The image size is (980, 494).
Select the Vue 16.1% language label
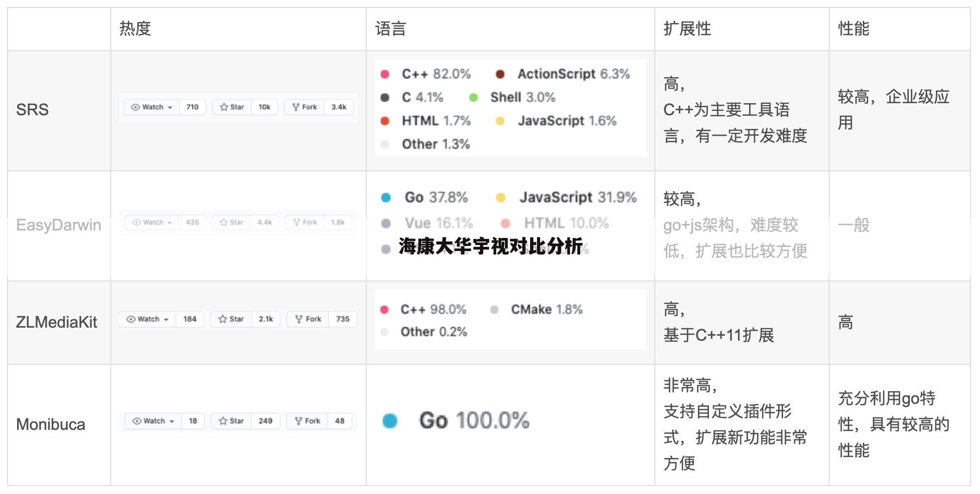(x=439, y=223)
